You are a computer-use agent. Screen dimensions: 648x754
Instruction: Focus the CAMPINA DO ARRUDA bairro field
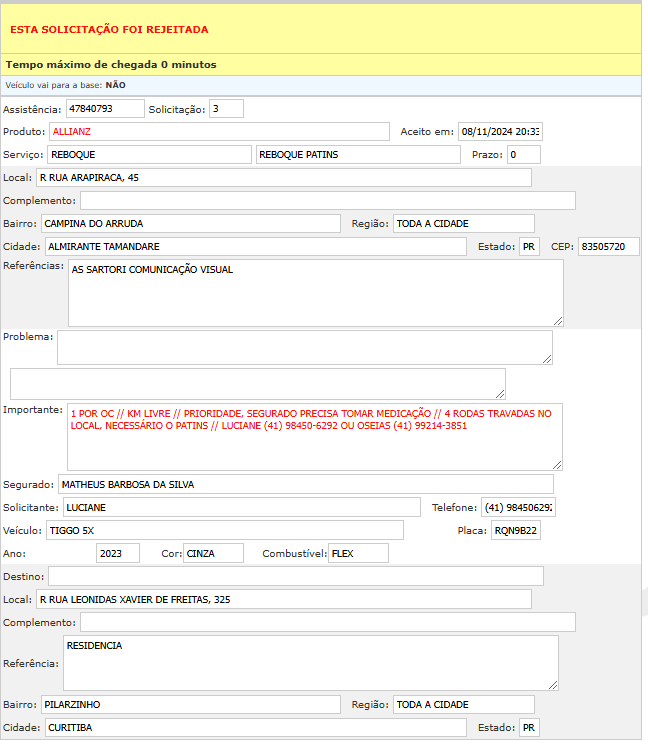[190, 223]
